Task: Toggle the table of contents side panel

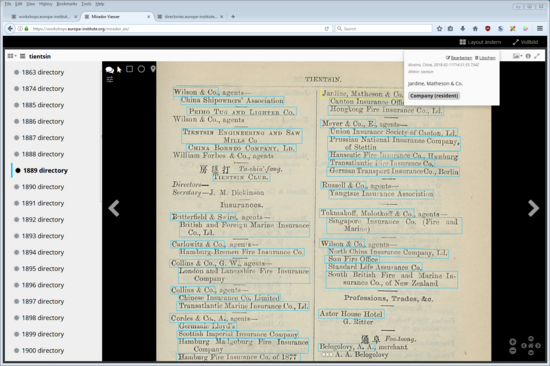Action: [23, 56]
